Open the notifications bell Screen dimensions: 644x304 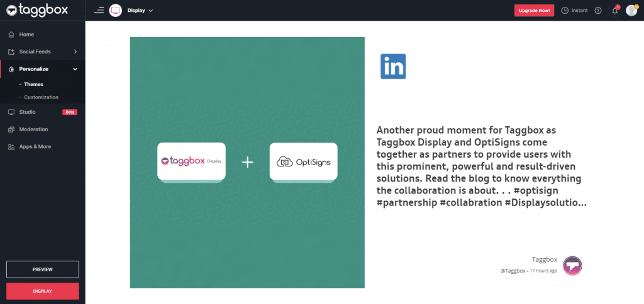point(615,10)
